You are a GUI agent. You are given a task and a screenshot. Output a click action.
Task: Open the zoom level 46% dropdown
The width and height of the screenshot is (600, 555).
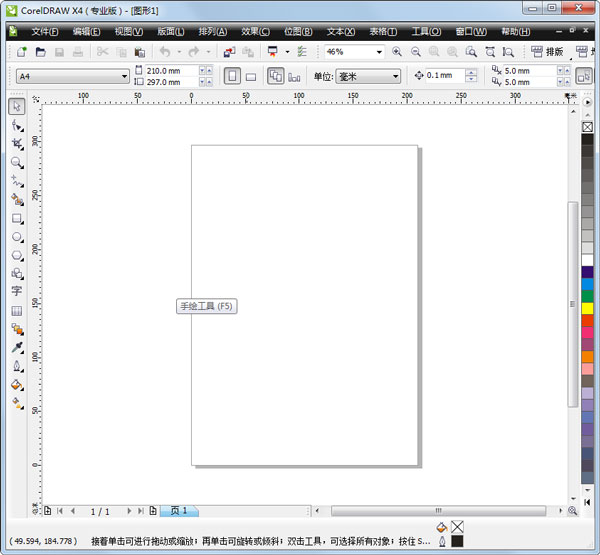click(x=379, y=52)
